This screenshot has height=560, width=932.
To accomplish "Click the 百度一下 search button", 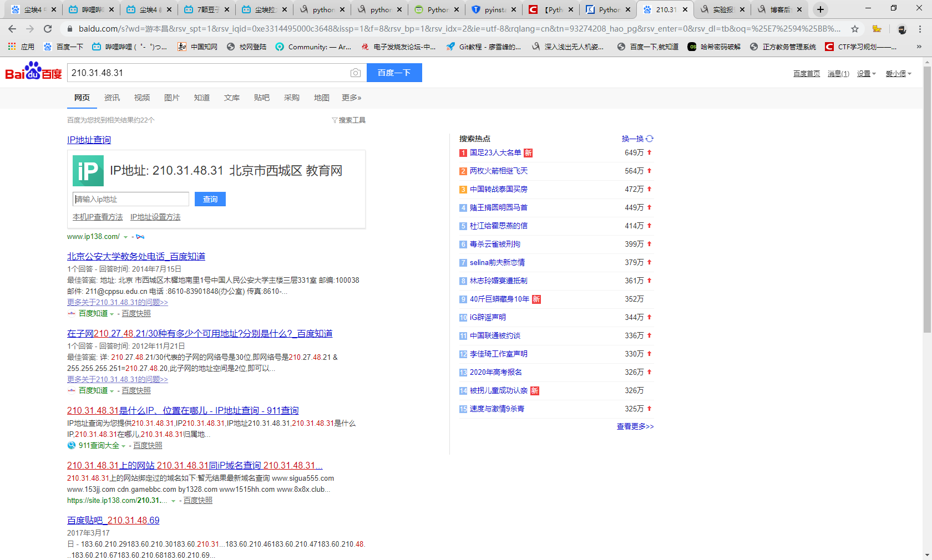I will pyautogui.click(x=394, y=73).
